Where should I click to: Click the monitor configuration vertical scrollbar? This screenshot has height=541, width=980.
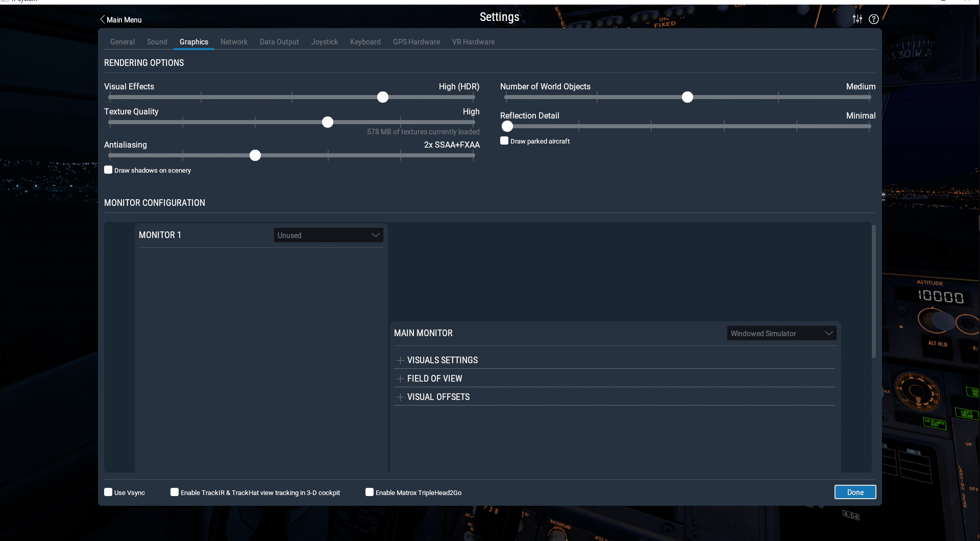(x=873, y=291)
